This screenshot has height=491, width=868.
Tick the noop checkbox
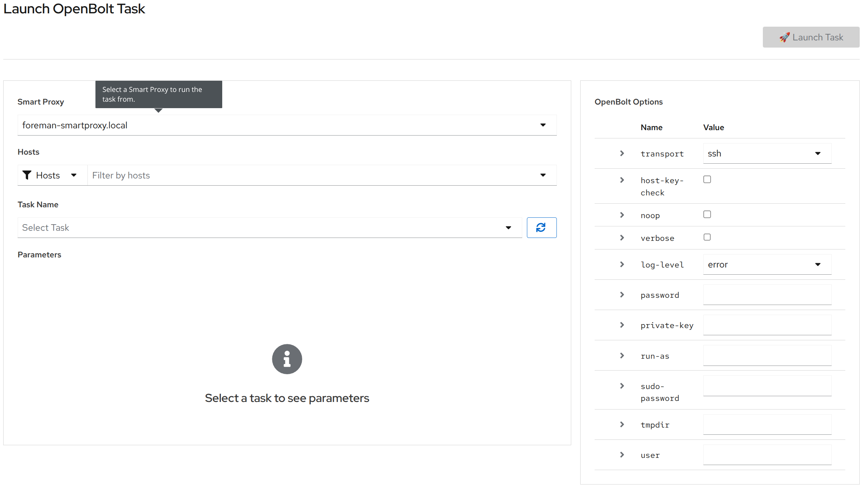coord(707,214)
